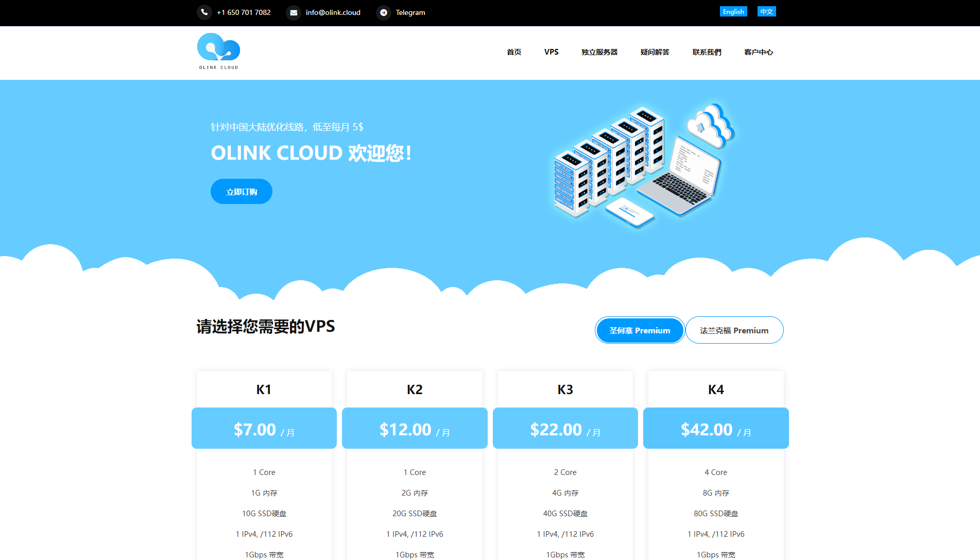Select the 中文 language option
The height and width of the screenshot is (560, 980).
pos(766,11)
